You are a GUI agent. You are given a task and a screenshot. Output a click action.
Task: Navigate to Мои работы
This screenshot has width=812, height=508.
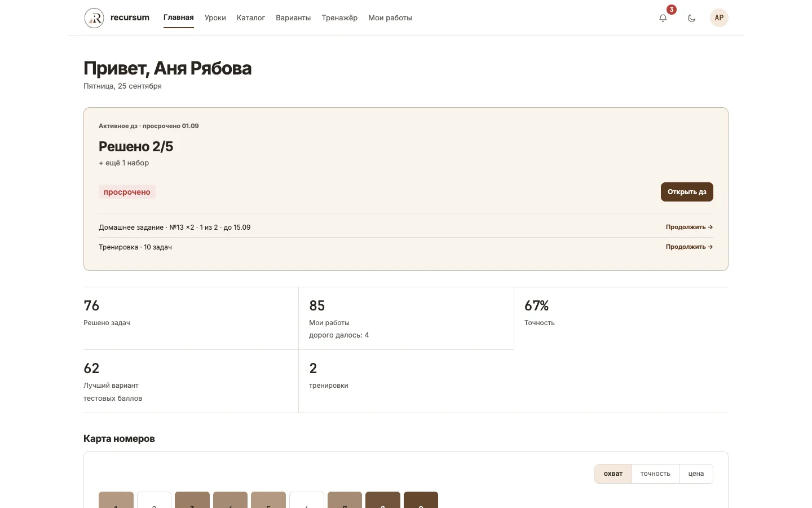(x=390, y=18)
